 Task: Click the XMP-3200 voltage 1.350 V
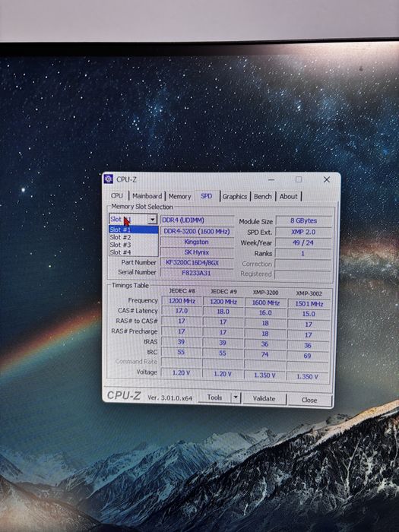click(264, 375)
